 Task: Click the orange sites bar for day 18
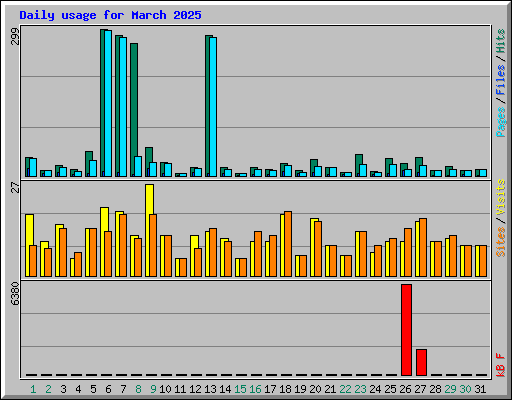pos(288,244)
